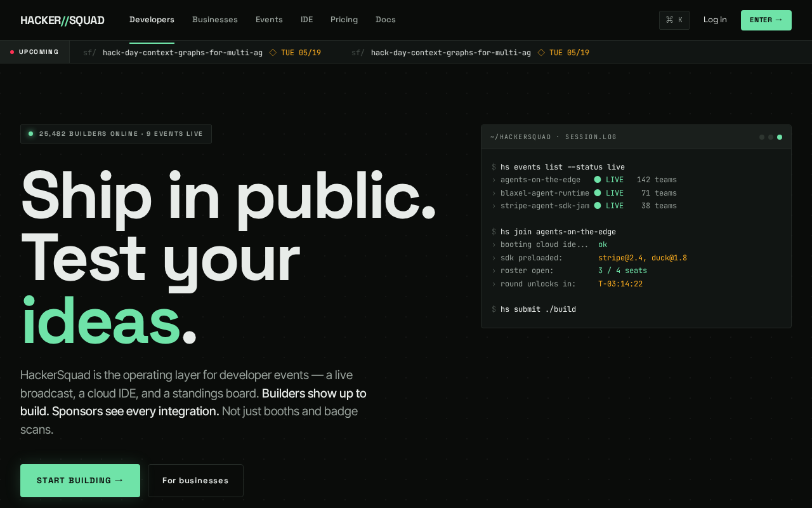Click the HACKER//SQUAD logo
The width and height of the screenshot is (812, 508).
pos(62,20)
